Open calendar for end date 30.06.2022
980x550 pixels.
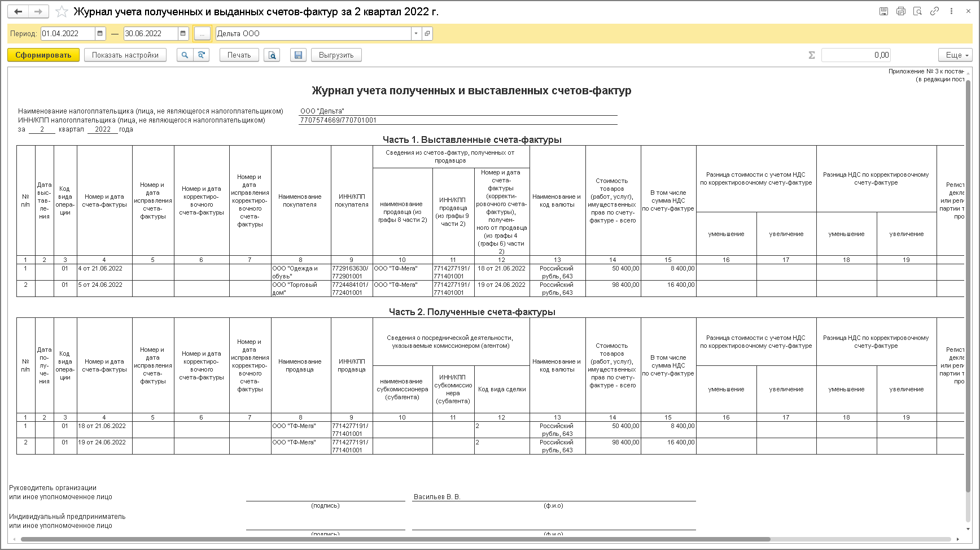pos(183,33)
